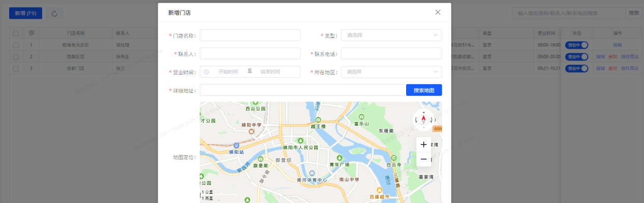Click 绵阳站 station marker on map

(x=237, y=145)
